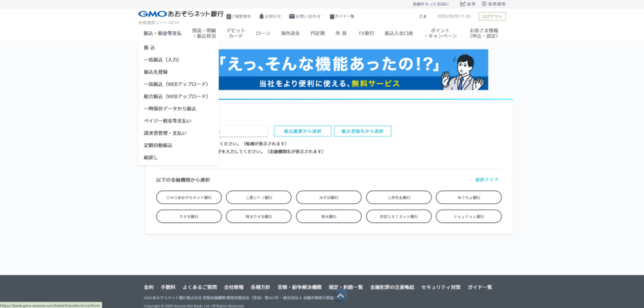This screenshot has width=644, height=308.
Task: Open the お客さま情報(申込・設定) menu
Action: [484, 33]
